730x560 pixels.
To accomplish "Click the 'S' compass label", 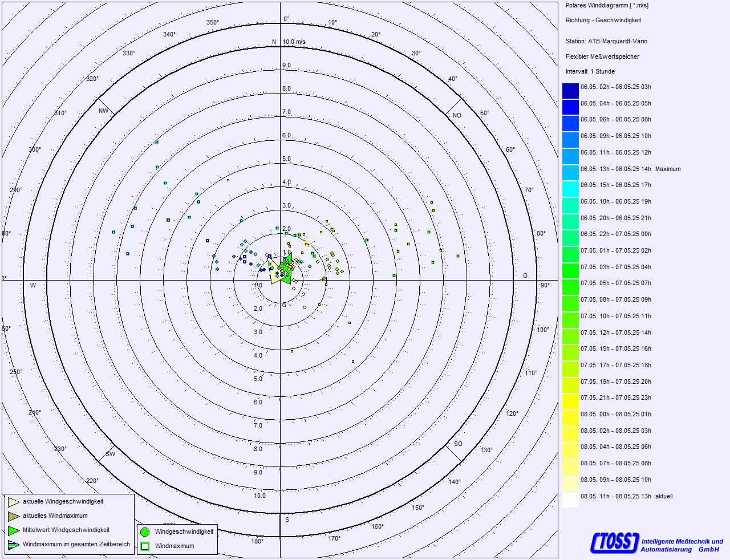I will click(x=287, y=520).
